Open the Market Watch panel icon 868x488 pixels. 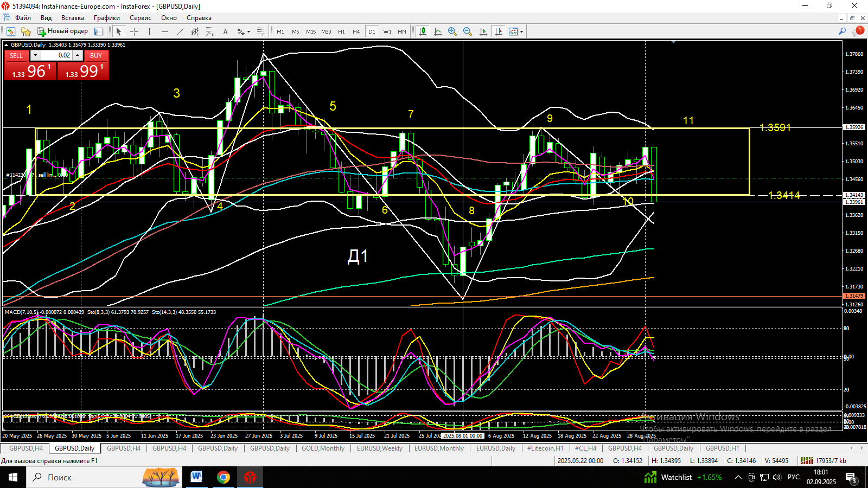click(x=99, y=31)
